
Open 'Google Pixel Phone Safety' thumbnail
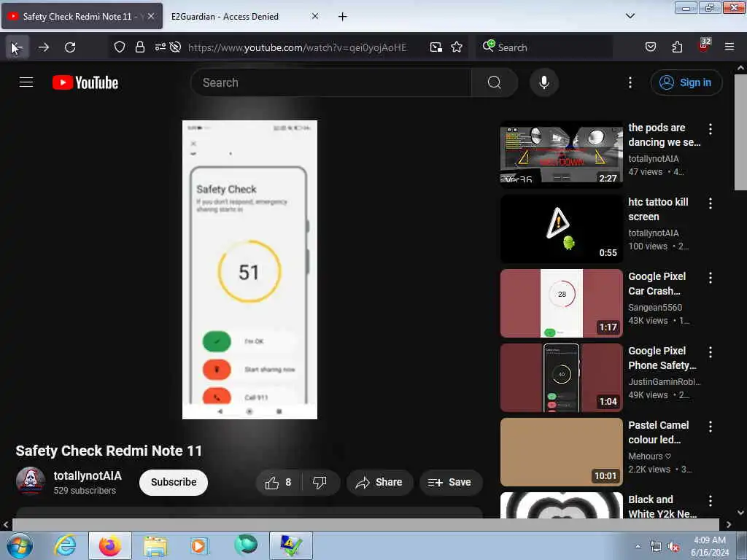[562, 378]
